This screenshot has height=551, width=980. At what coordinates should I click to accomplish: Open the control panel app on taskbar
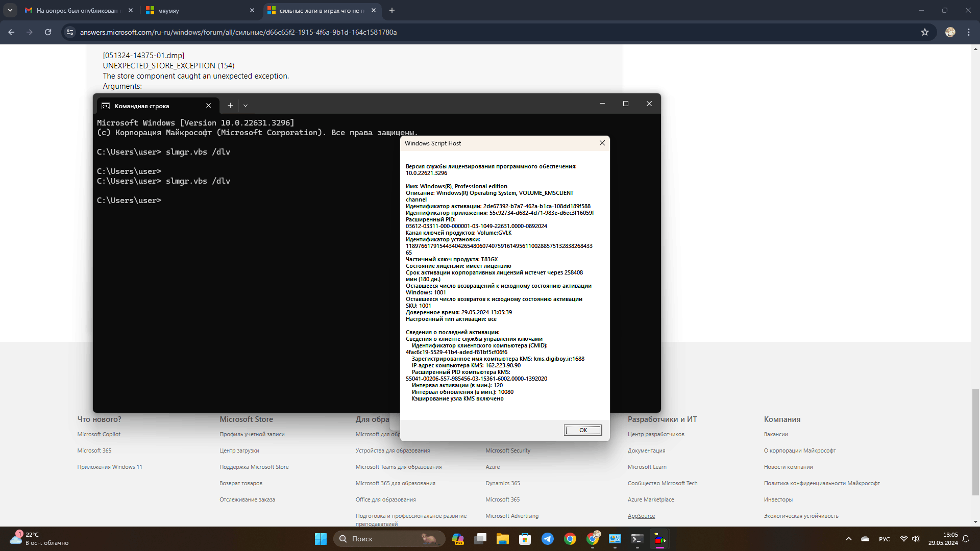615,539
